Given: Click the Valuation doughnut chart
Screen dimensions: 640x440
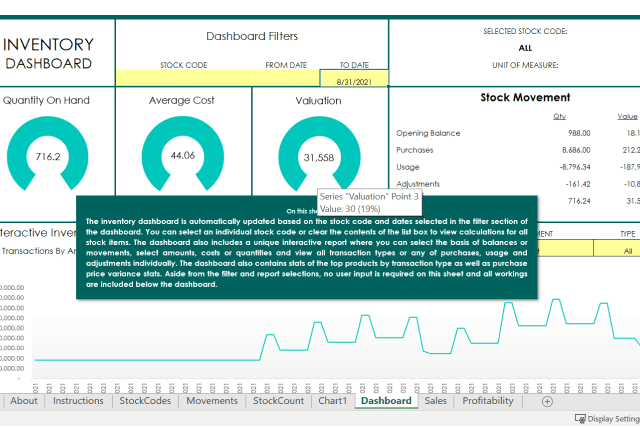Looking at the screenshot, I should point(319,154).
